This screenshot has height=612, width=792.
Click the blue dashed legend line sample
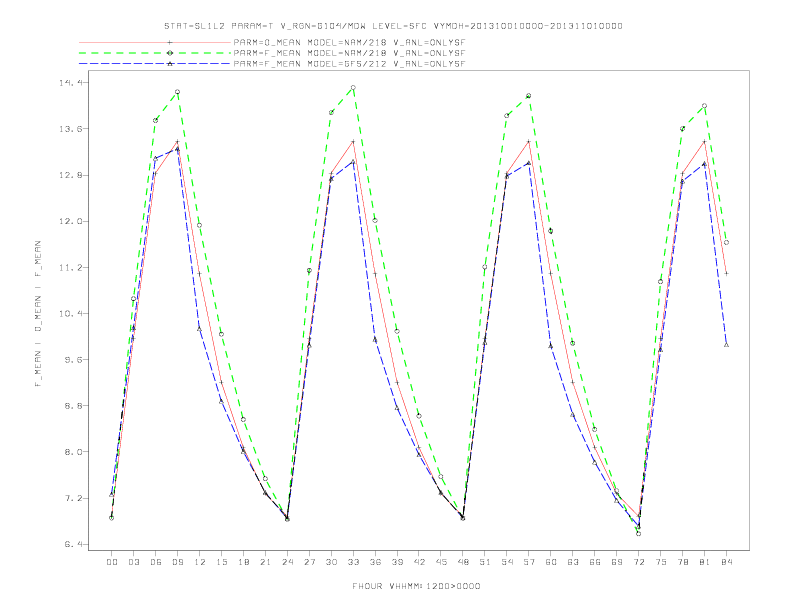[x=155, y=64]
